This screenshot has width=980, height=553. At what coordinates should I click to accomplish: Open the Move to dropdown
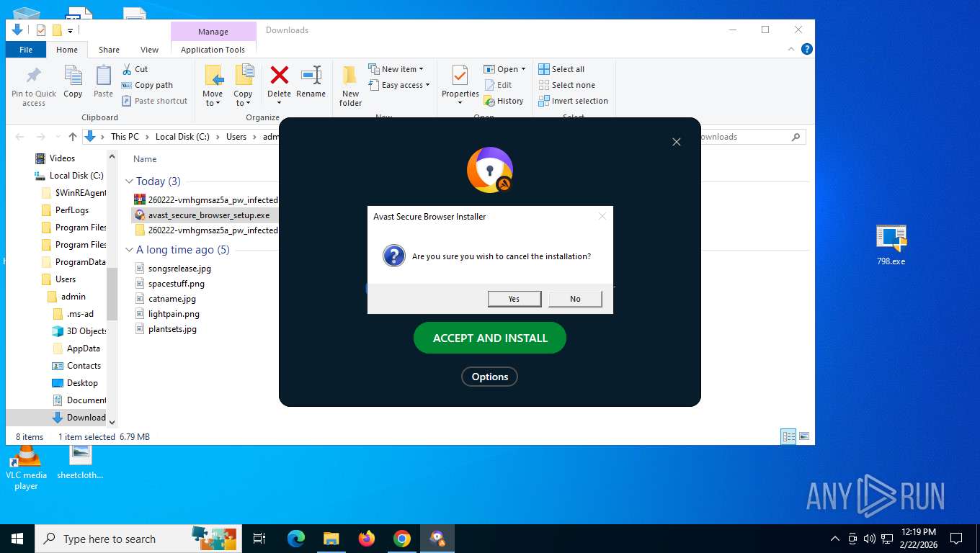click(x=213, y=86)
